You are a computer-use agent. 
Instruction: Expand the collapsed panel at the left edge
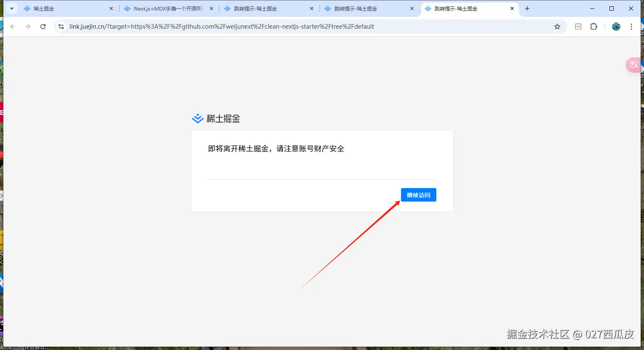point(2,195)
